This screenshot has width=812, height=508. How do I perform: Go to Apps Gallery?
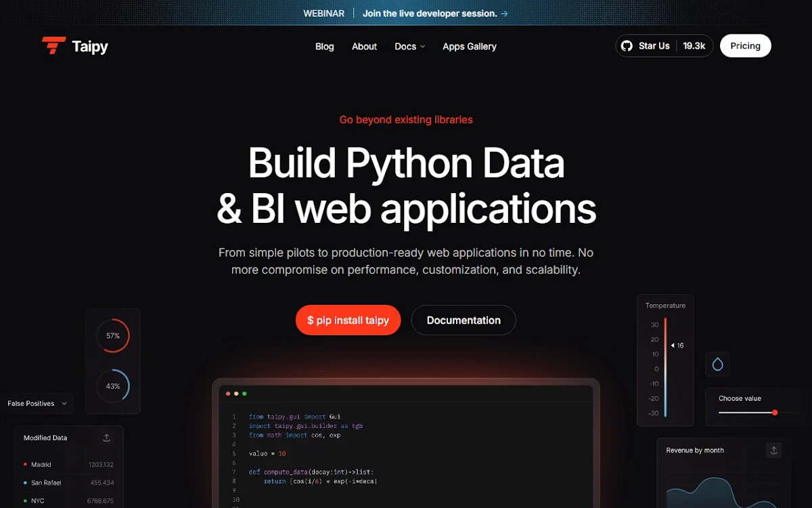tap(470, 46)
